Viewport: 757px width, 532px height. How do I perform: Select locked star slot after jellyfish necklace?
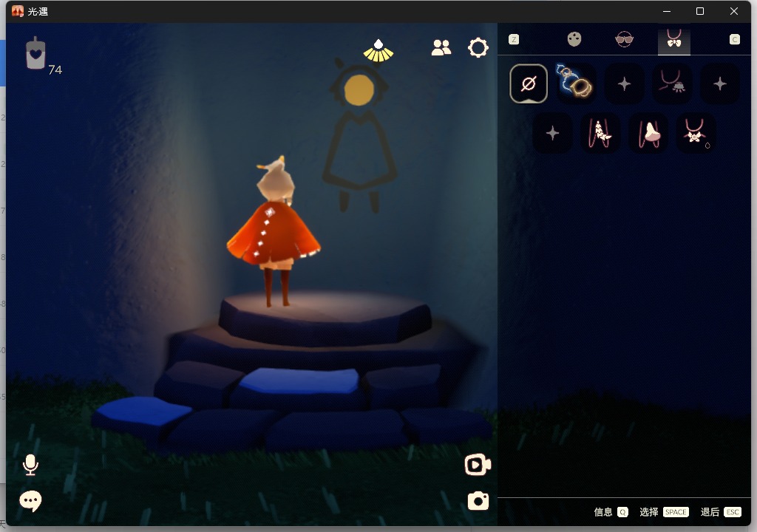pos(720,84)
